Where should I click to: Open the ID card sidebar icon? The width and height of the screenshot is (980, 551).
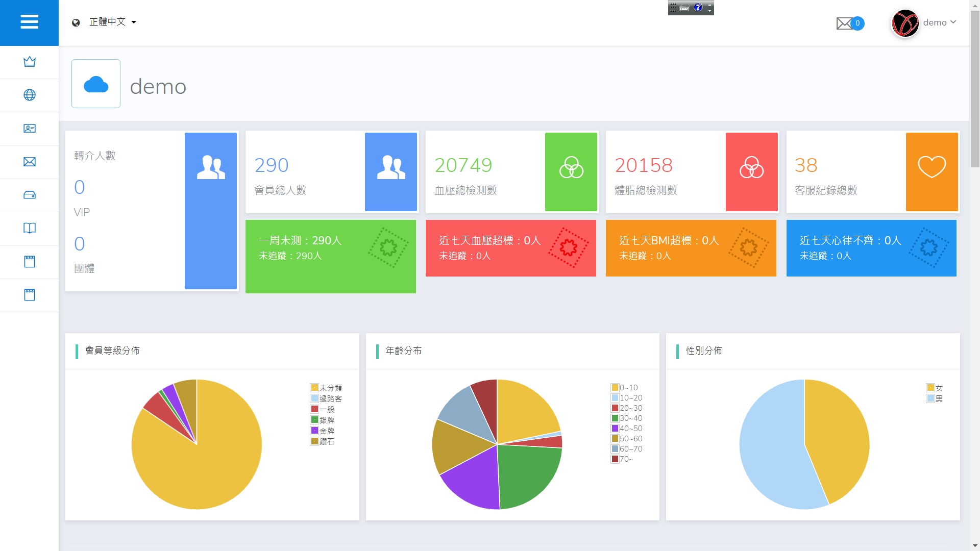(30, 129)
